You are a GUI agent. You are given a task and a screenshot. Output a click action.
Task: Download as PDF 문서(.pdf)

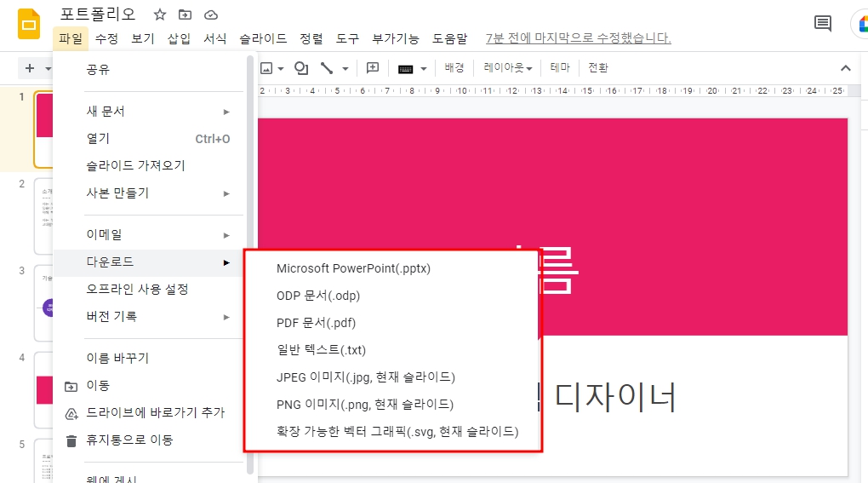392,323
